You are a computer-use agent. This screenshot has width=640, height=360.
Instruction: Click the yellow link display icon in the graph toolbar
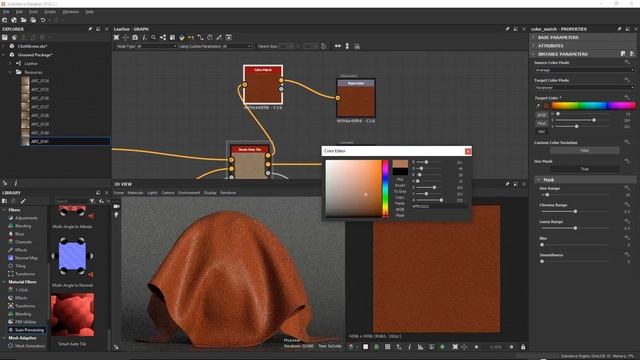click(x=191, y=37)
